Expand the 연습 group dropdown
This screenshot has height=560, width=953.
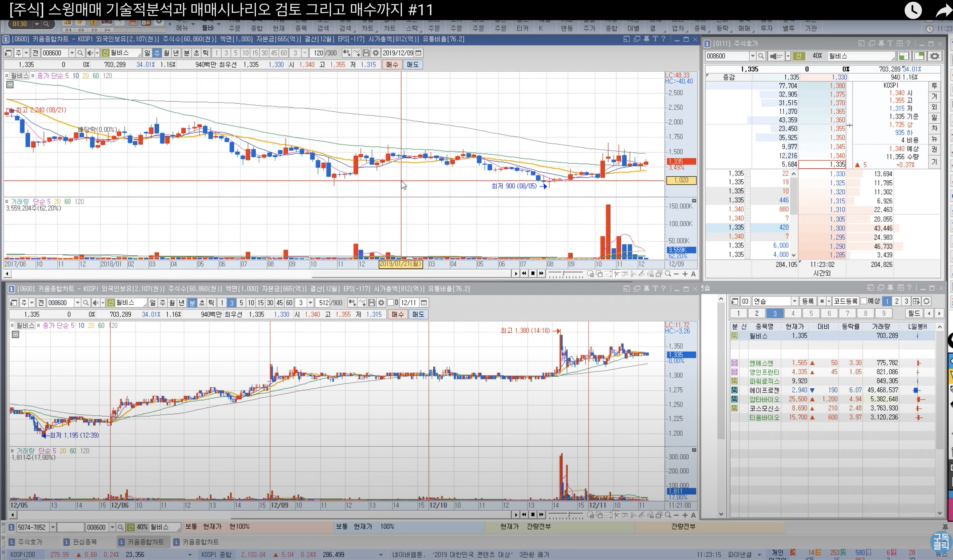tap(795, 301)
